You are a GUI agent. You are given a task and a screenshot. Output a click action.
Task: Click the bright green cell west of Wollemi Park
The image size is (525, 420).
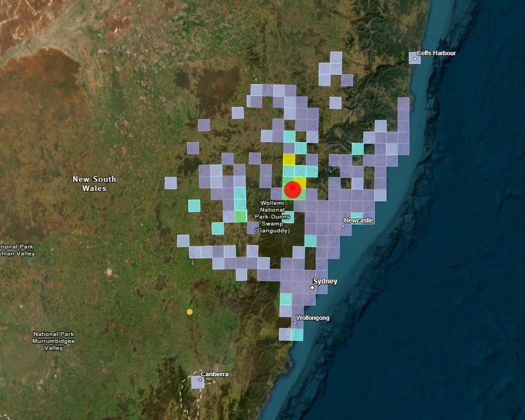pos(240,216)
